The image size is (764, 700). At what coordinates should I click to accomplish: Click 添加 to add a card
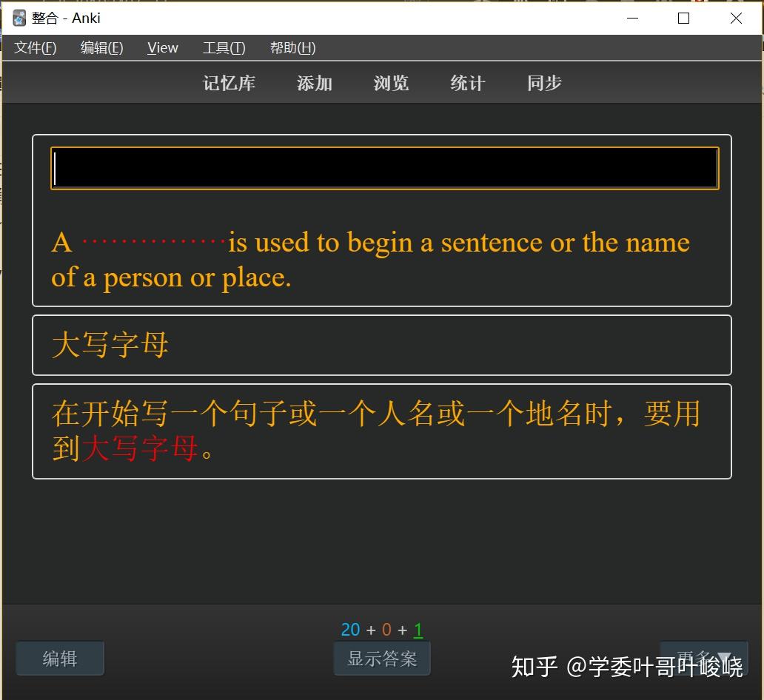[315, 83]
